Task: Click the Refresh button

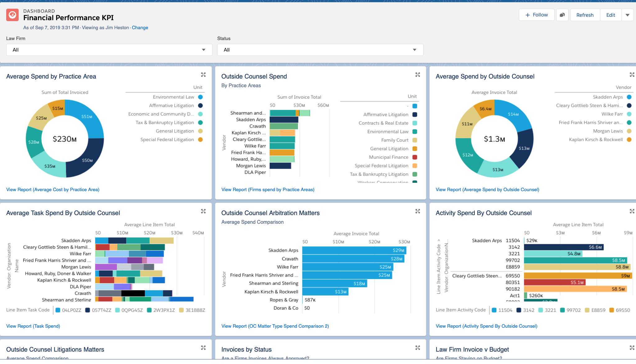Action: (584, 15)
